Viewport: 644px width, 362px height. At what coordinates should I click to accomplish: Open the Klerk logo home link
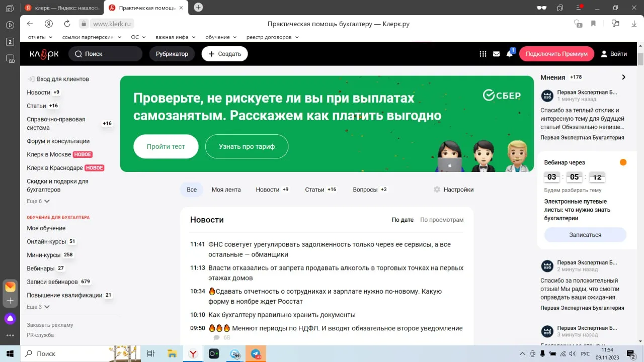(x=44, y=54)
